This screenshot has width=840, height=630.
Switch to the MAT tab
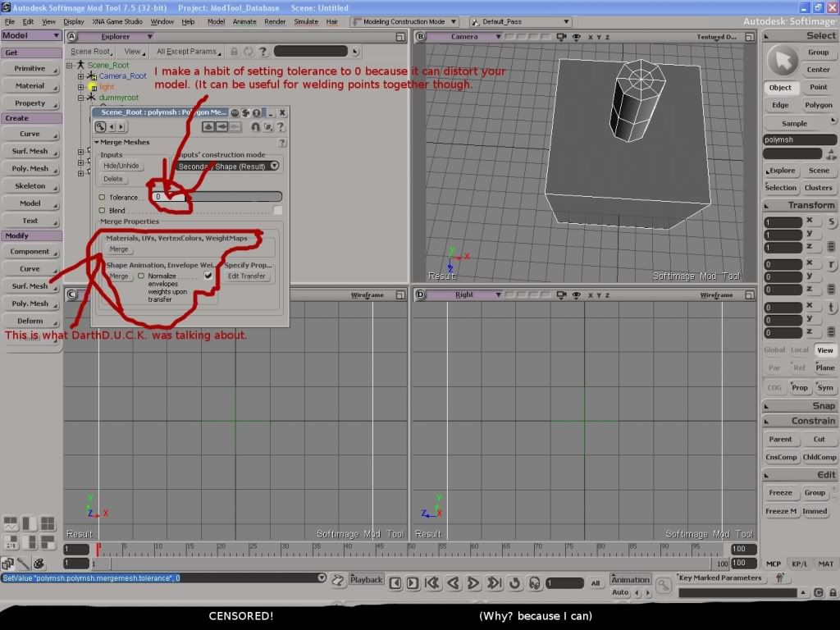pyautogui.click(x=825, y=564)
